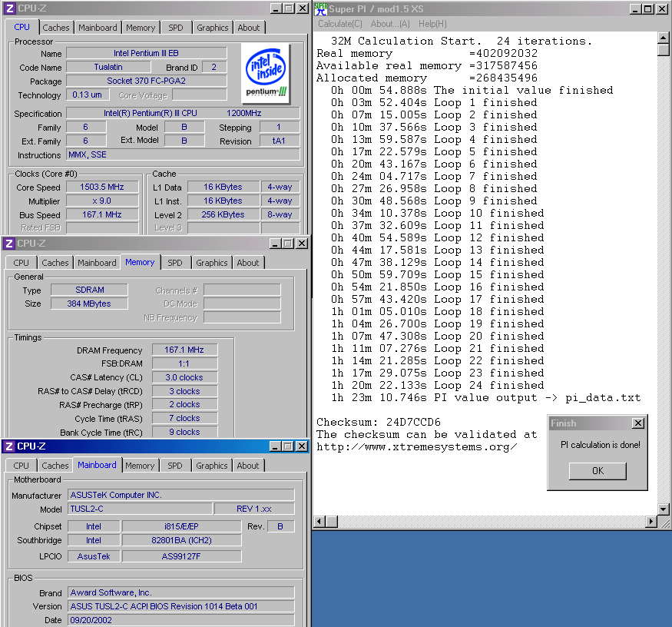Screen dimensions: 672x627
Task: Click the Cycle Time (tRAS) value 7 clocks
Action: coord(184,418)
